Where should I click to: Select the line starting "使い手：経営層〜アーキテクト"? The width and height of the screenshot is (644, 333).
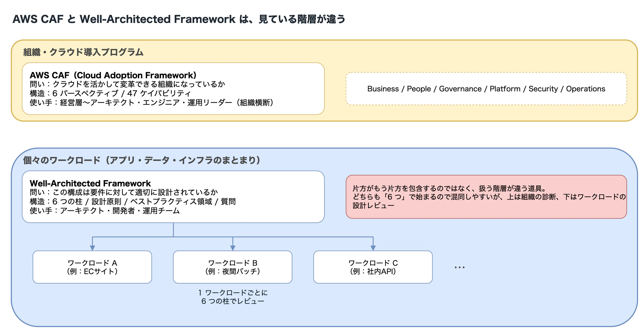(151, 103)
